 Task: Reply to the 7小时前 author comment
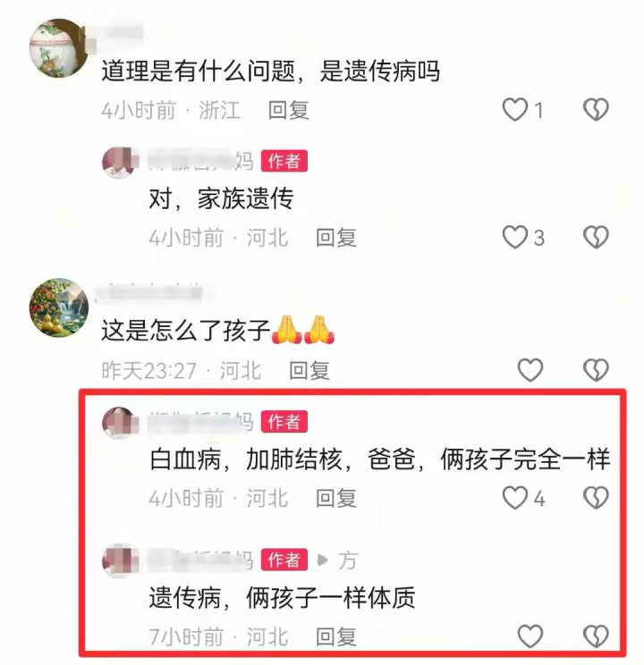(x=335, y=637)
